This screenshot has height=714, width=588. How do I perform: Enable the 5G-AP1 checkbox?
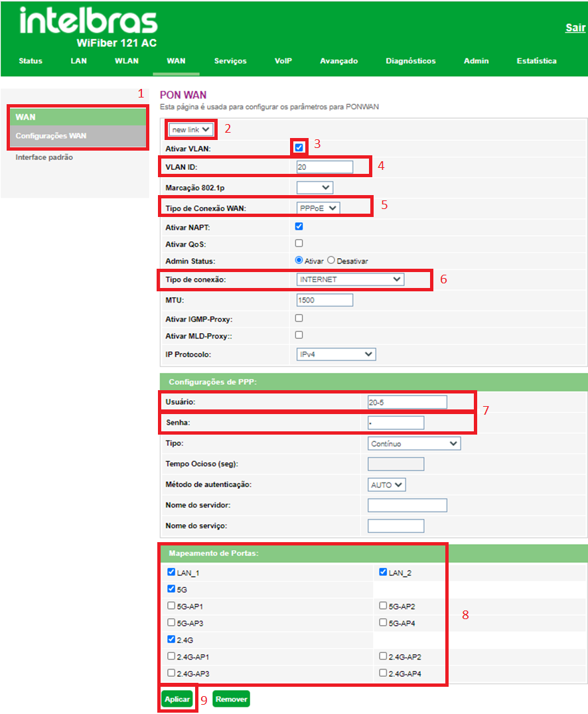[x=171, y=606]
